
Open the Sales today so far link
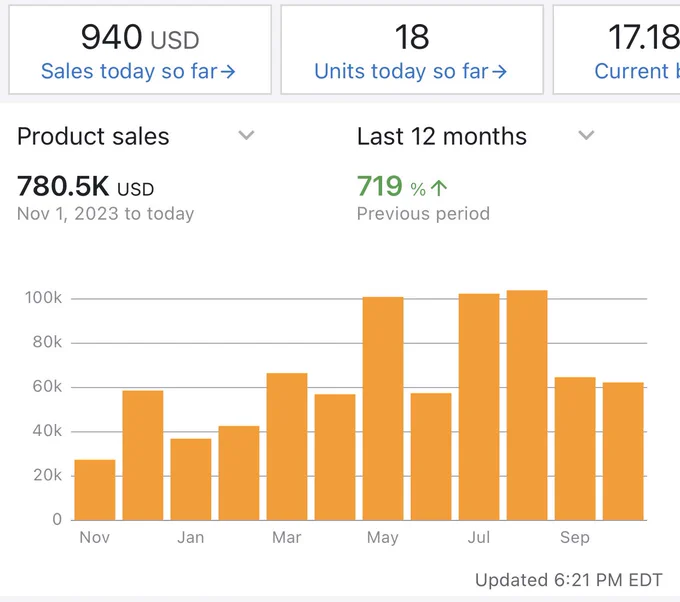click(138, 71)
